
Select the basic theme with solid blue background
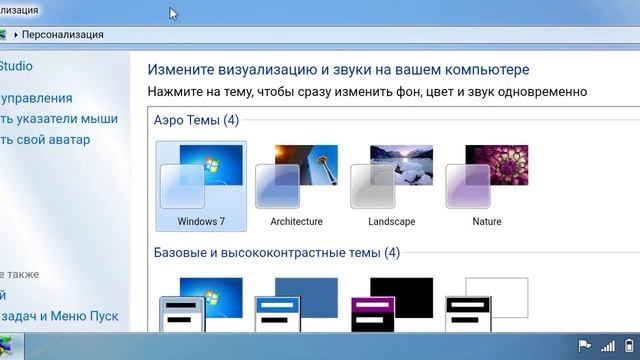(297, 304)
